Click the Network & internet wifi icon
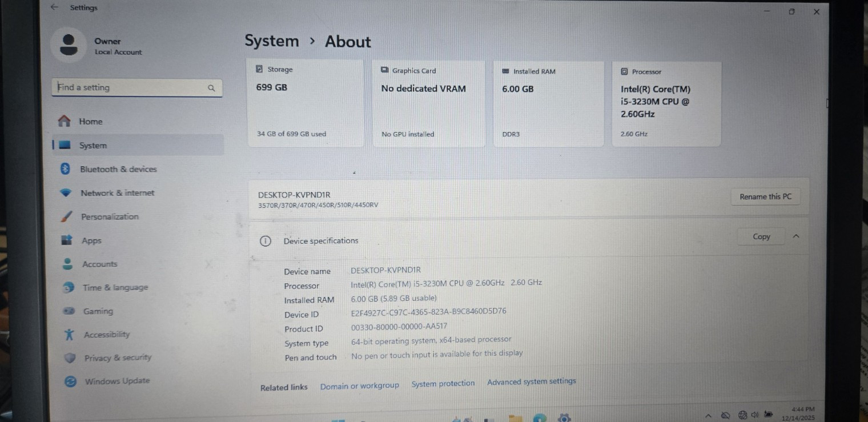The image size is (868, 422). point(66,192)
